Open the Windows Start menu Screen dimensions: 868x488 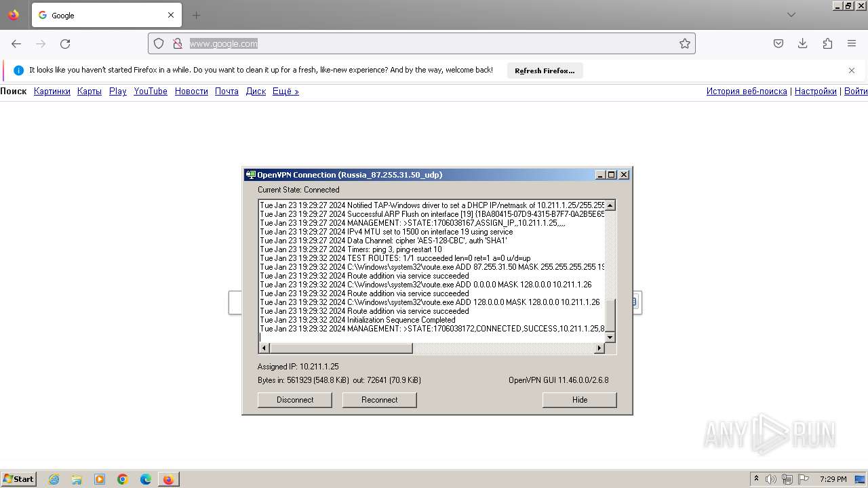pyautogui.click(x=19, y=479)
